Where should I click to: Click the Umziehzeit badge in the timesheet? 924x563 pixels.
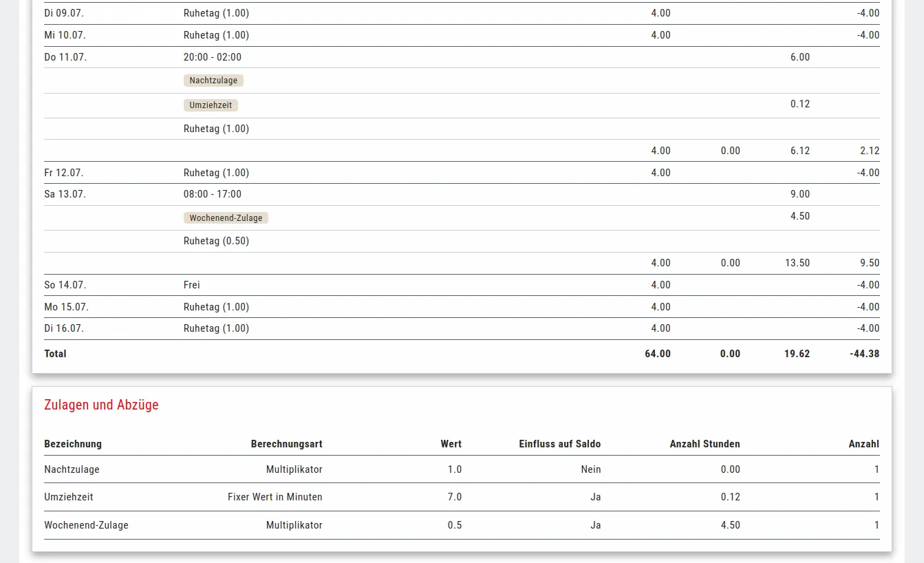(x=211, y=105)
